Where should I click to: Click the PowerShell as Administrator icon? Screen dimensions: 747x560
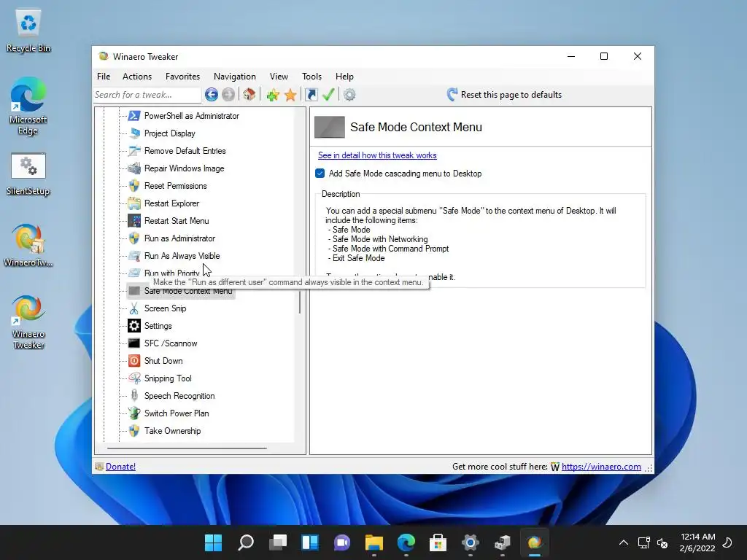[134, 116]
